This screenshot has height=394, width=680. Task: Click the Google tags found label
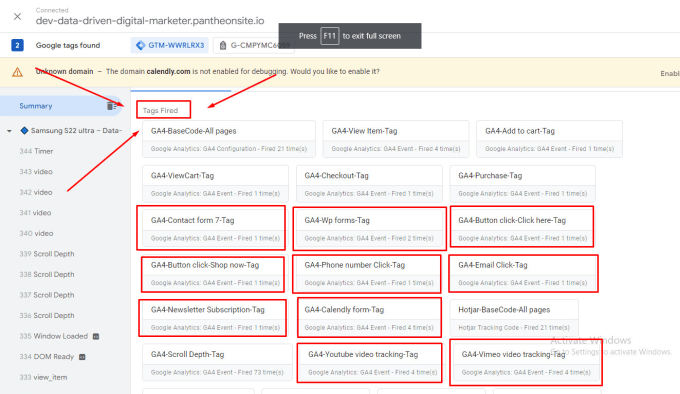tap(68, 45)
